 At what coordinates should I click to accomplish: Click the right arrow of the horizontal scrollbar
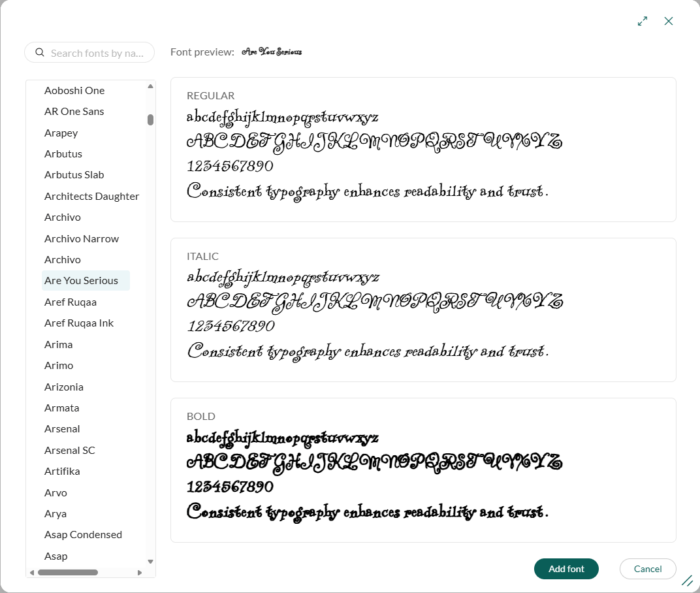pyautogui.click(x=140, y=573)
